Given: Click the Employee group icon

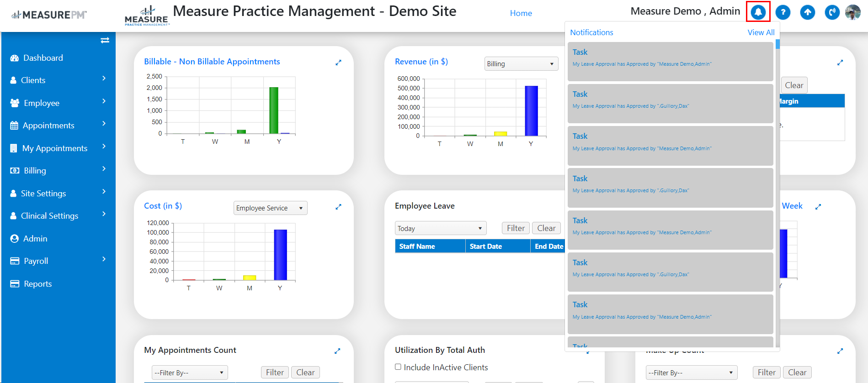Looking at the screenshot, I should click(x=15, y=103).
